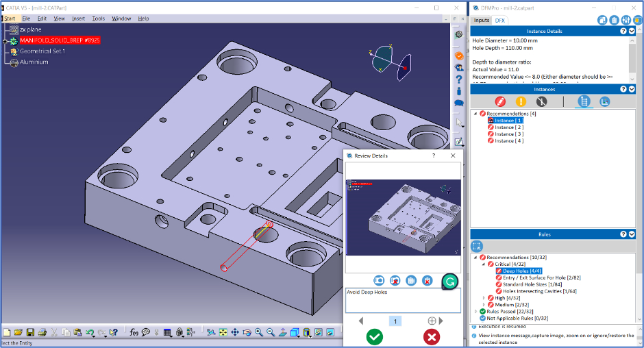Click the Zoom In magnifier icon
This screenshot has height=348, width=644.
click(x=259, y=332)
